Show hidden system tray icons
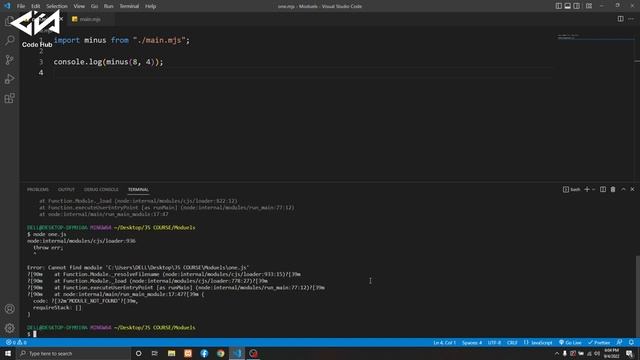This screenshot has width=640, height=360. [x=557, y=353]
